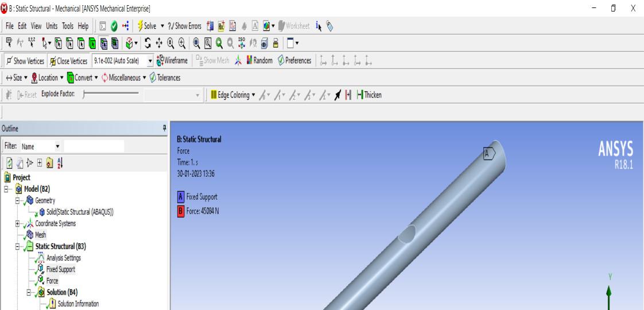The height and width of the screenshot is (310, 644).
Task: Select the Mesh tree item
Action: tap(41, 235)
